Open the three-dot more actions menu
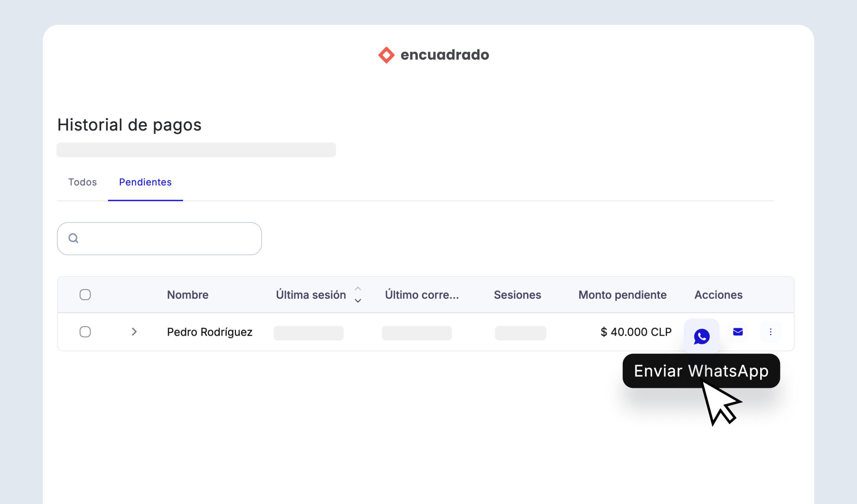This screenshot has height=504, width=857. [x=770, y=332]
